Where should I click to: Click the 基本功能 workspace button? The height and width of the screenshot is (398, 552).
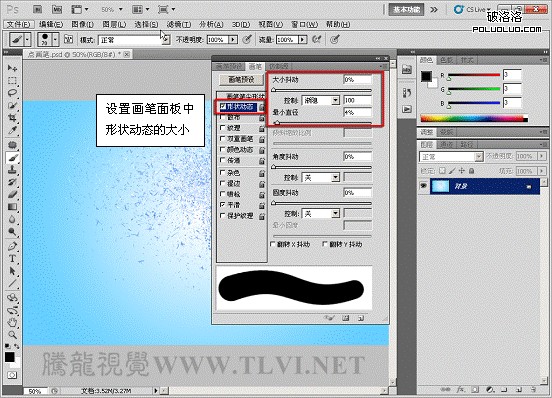(407, 10)
